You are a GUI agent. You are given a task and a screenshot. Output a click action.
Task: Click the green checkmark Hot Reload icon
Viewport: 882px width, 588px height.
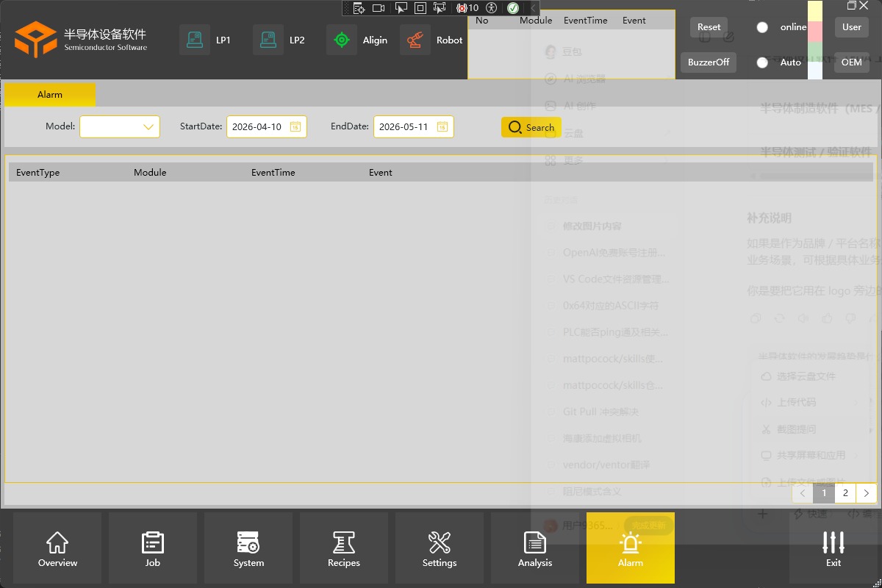pos(513,8)
